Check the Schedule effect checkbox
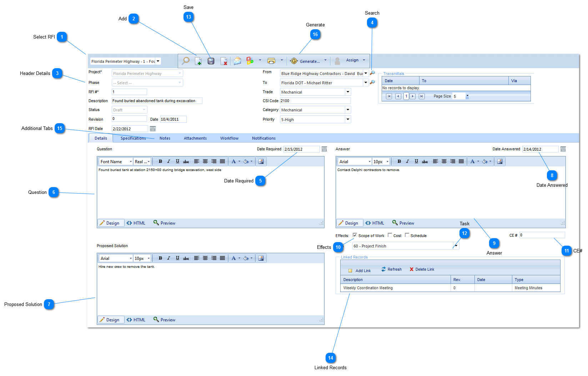The image size is (588, 376). click(407, 235)
